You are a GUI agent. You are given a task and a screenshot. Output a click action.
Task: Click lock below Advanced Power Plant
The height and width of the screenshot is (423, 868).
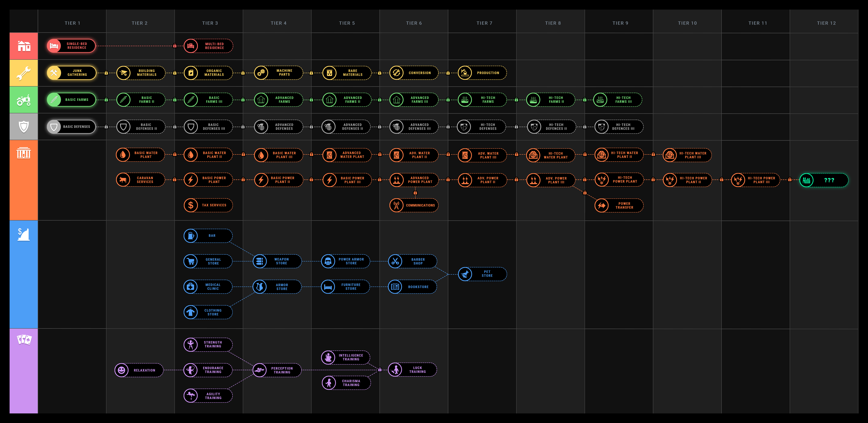tap(415, 193)
